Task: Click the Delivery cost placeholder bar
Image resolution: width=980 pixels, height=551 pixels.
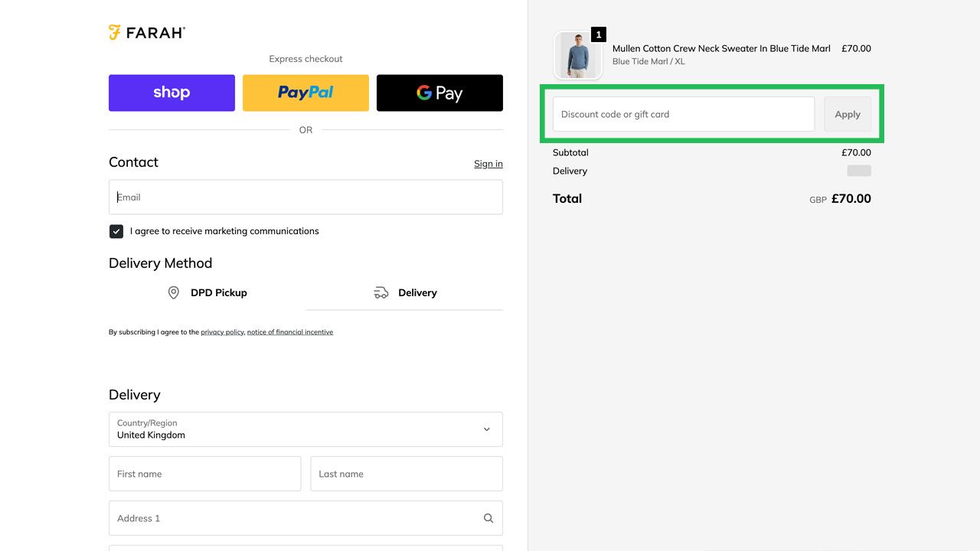Action: point(858,170)
